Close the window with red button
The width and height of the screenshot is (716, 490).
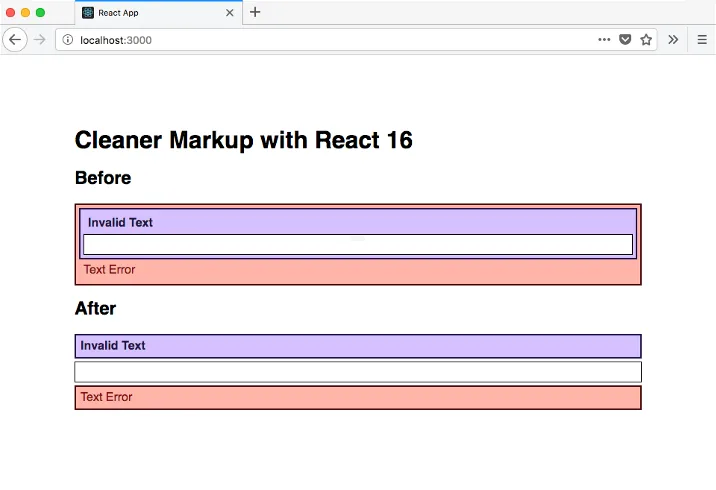click(x=11, y=12)
